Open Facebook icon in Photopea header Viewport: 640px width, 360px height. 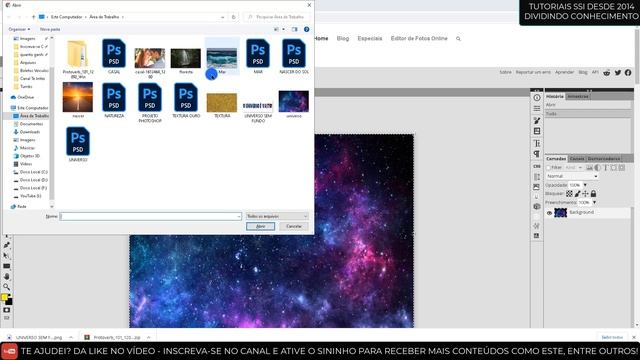coord(628,73)
